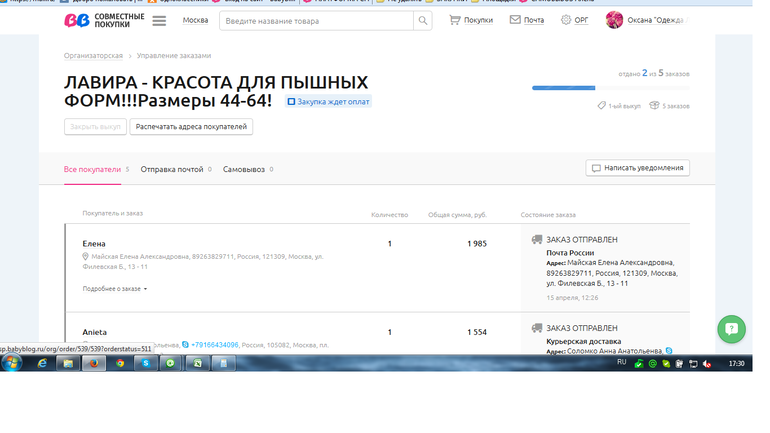Click the search magnifier icon

(423, 21)
